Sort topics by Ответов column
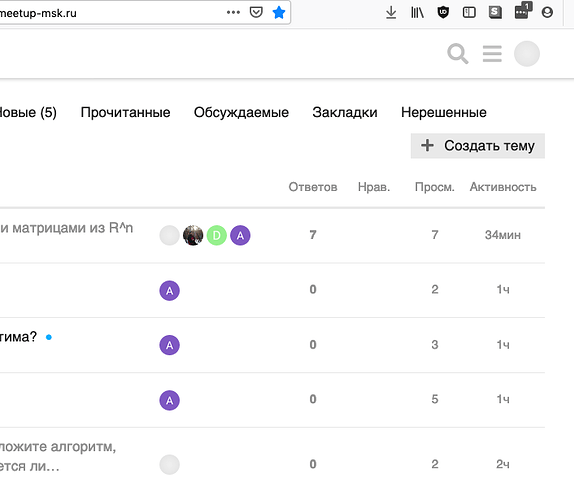Screen dimensions: 574x500 click(313, 187)
